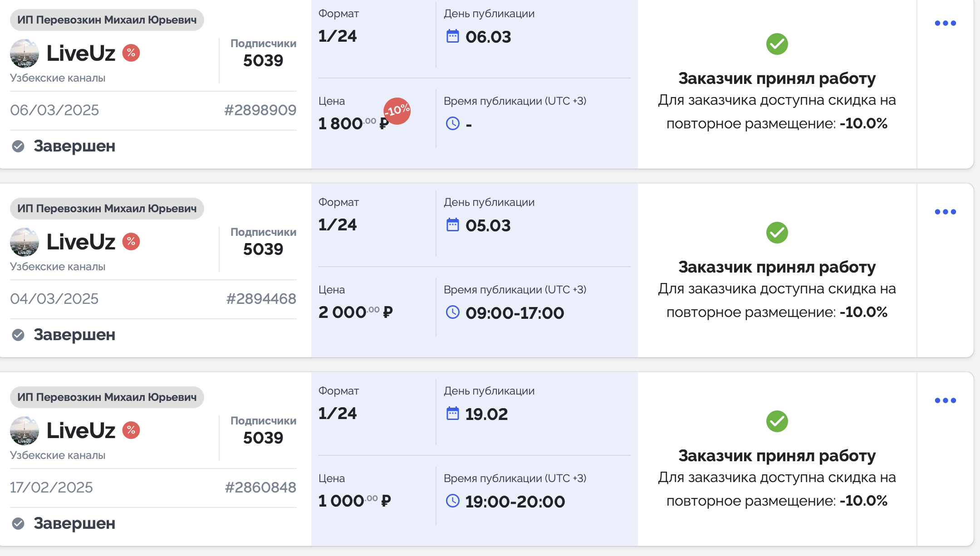
Task: Click calendar icon next to 06.03
Action: (453, 36)
